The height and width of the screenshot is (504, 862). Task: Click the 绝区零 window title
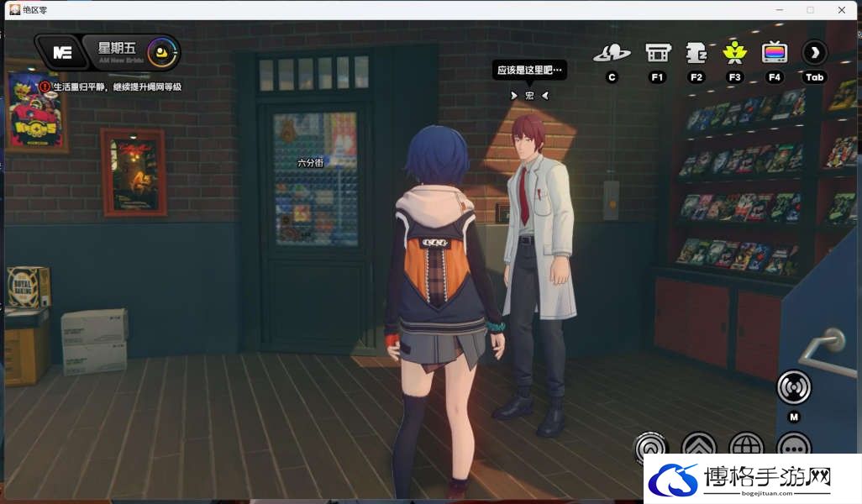[34, 10]
